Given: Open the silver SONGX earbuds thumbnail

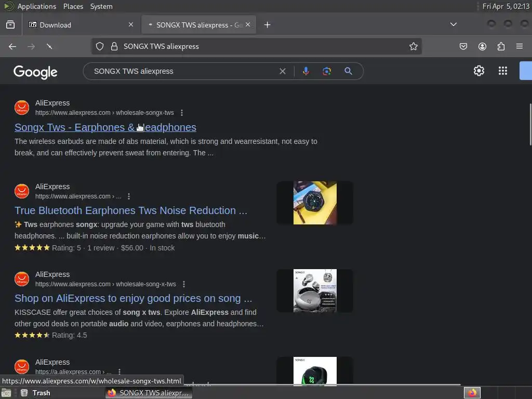Looking at the screenshot, I should point(315,291).
